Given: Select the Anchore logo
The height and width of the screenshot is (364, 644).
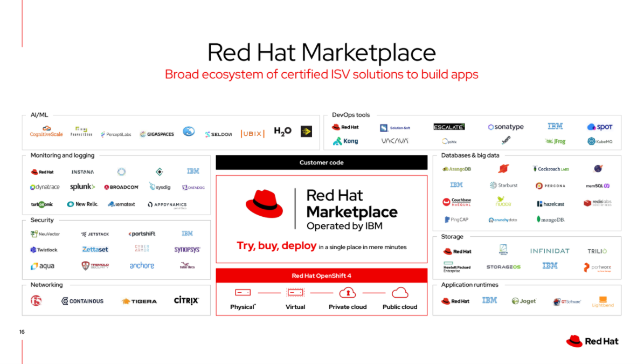Looking at the screenshot, I should [x=142, y=266].
